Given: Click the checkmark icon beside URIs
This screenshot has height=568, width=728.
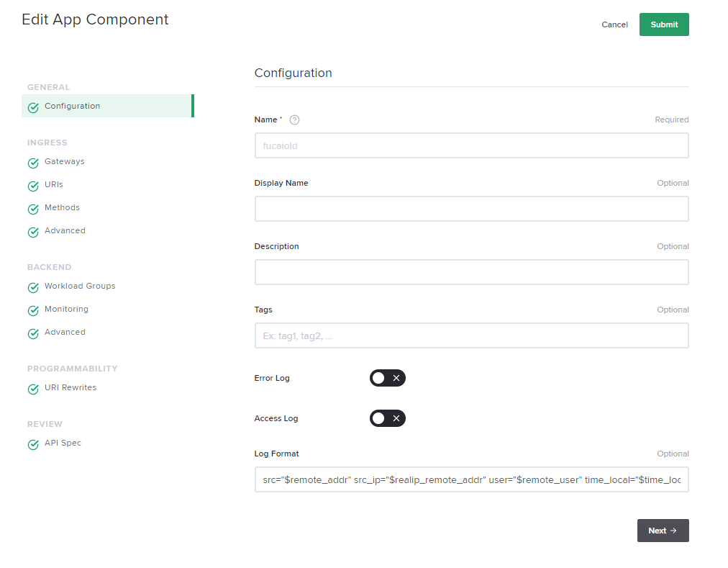Looking at the screenshot, I should click(33, 186).
